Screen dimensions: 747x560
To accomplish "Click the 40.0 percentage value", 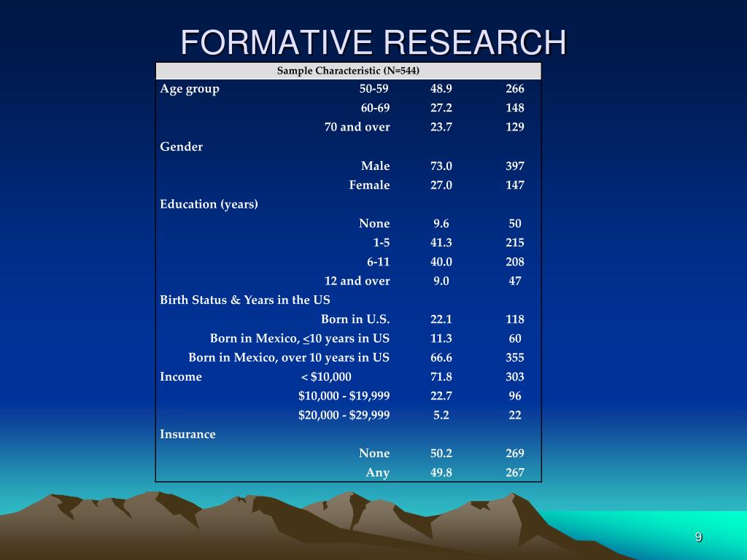I will coord(441,262).
